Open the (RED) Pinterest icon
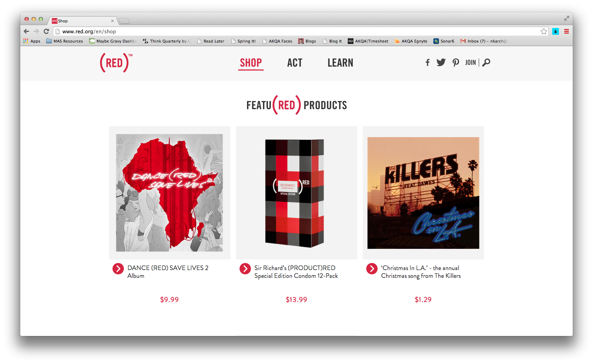 [456, 63]
